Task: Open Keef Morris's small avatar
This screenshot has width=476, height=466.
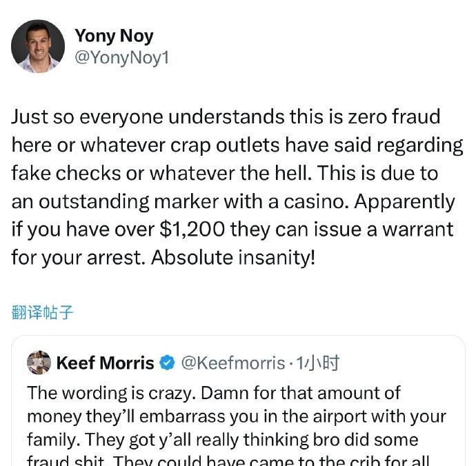Action: point(39,363)
